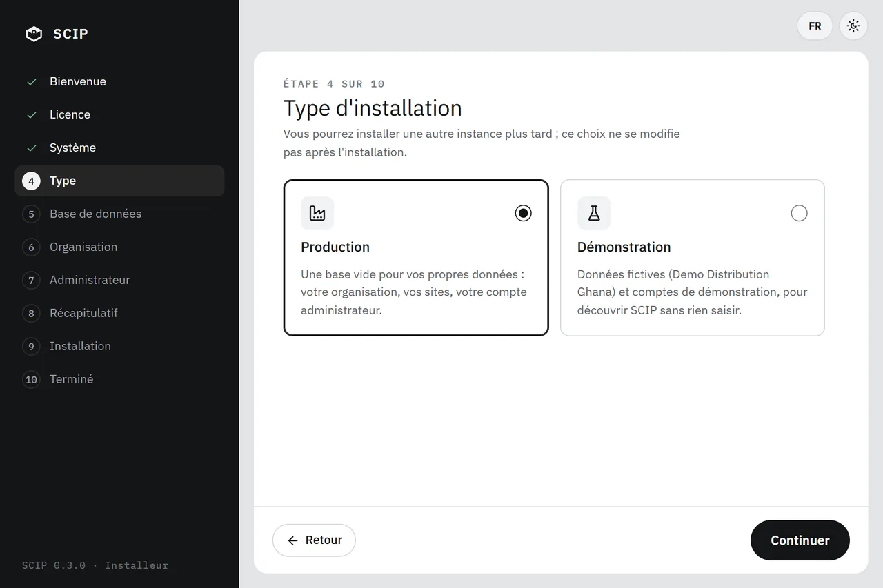Click the "Vous pourrez installer une autre instance" paragraph
This screenshot has width=883, height=588.
pos(482,143)
